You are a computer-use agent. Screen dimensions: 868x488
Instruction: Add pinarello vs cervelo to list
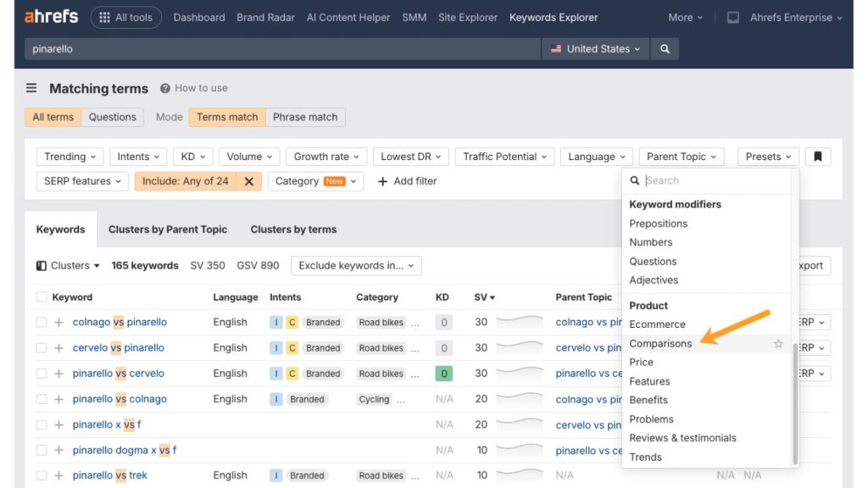[58, 374]
